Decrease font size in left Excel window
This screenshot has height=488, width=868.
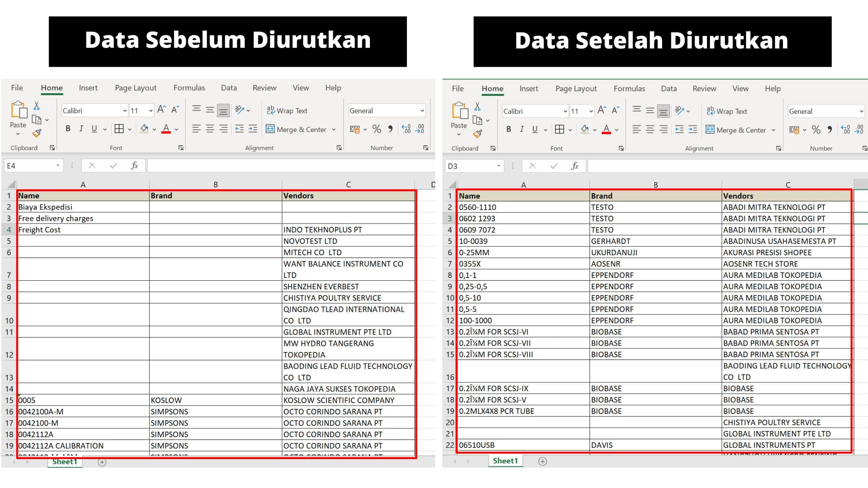[x=175, y=109]
